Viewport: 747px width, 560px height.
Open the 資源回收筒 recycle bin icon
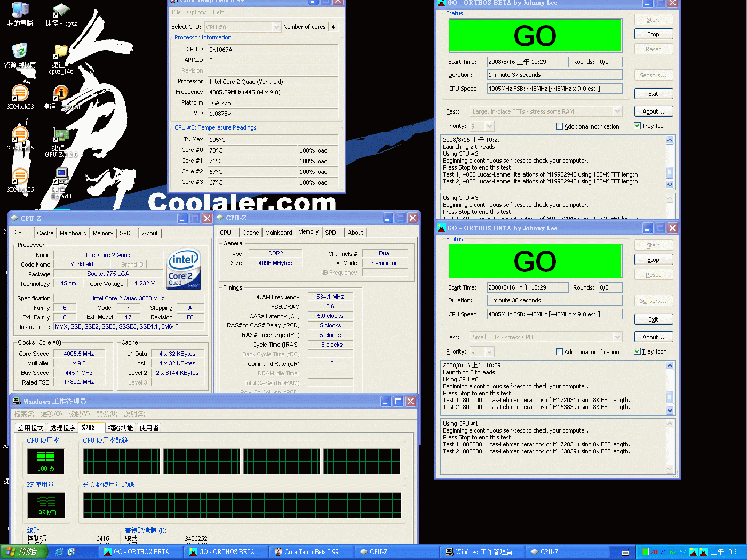[x=20, y=55]
